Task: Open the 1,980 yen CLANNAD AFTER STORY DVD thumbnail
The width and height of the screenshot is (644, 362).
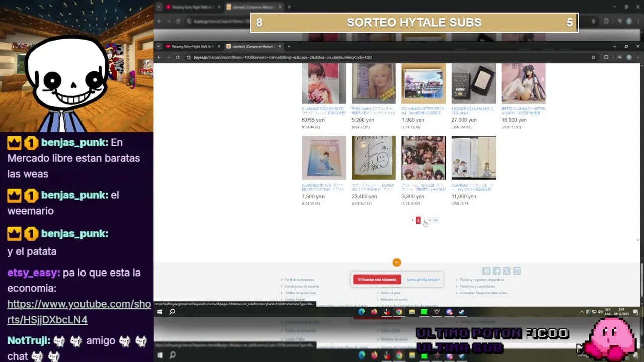Action: 424,83
